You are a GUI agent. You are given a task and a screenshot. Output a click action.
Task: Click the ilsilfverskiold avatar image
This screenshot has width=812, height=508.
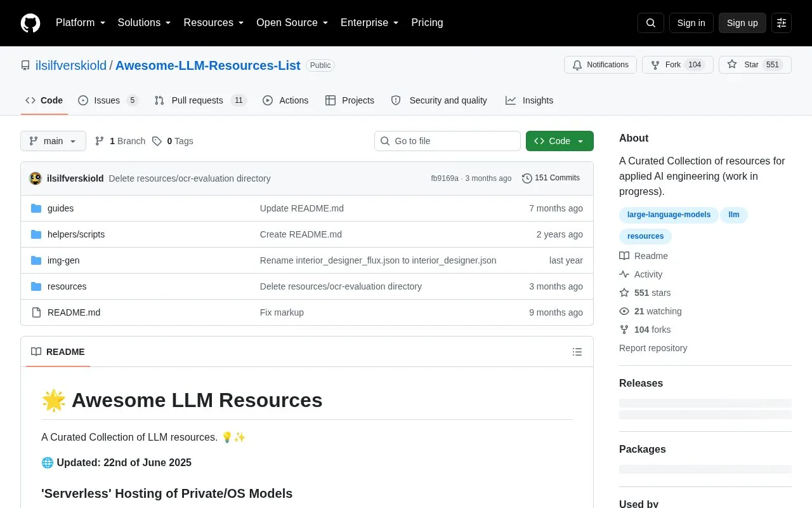[x=36, y=178]
